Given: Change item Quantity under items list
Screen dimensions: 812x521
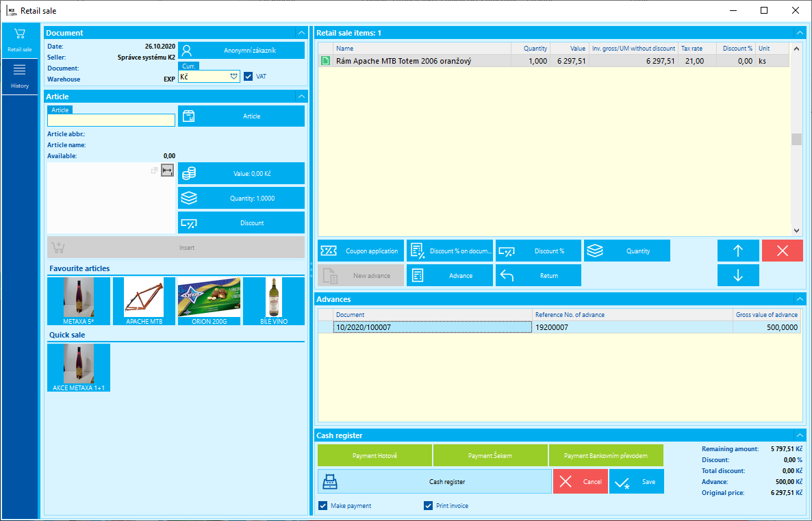Looking at the screenshot, I should pyautogui.click(x=626, y=251).
